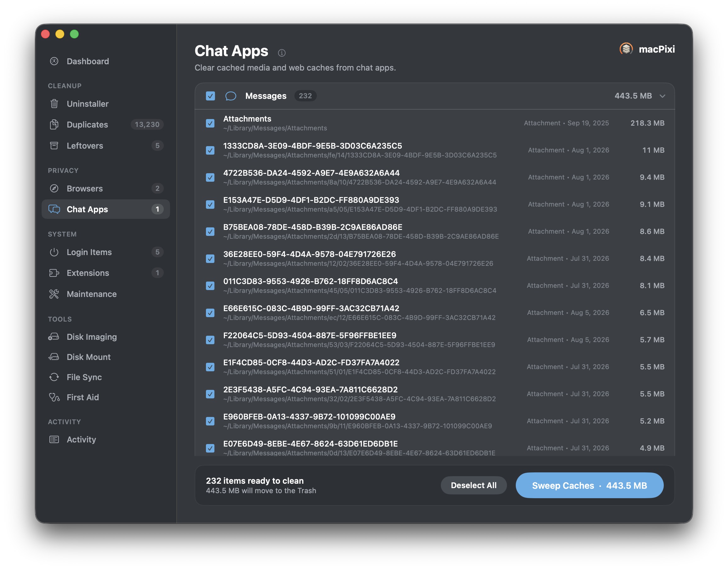This screenshot has height=570, width=728.
Task: Click the Duplicates documents icon
Action: point(54,124)
